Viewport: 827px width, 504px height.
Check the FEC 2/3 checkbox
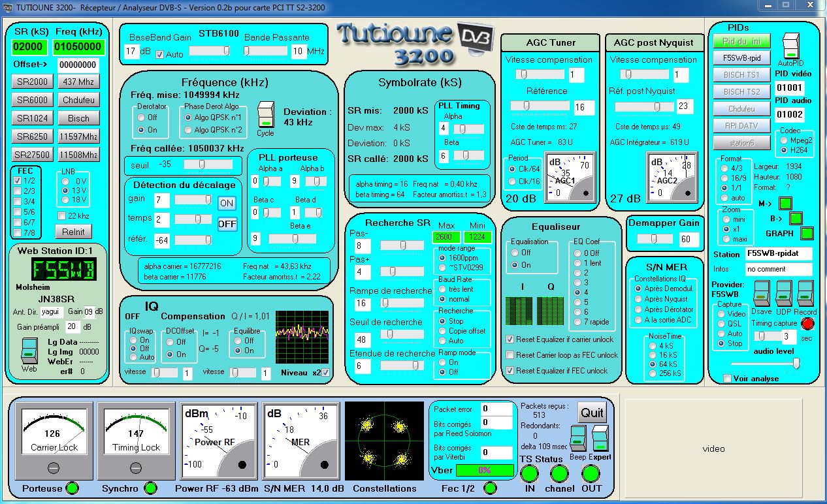coord(18,191)
